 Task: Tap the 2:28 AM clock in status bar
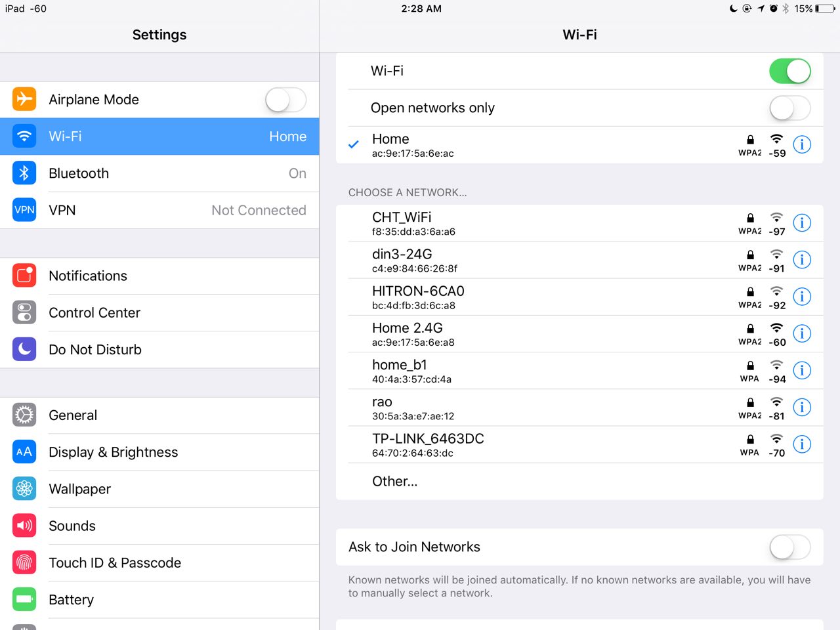tap(421, 9)
